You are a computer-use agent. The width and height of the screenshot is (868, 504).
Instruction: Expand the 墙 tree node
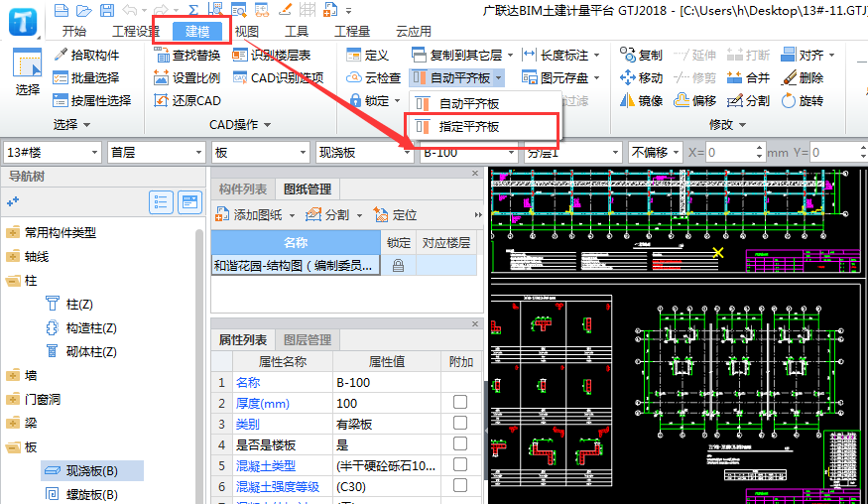pos(13,375)
